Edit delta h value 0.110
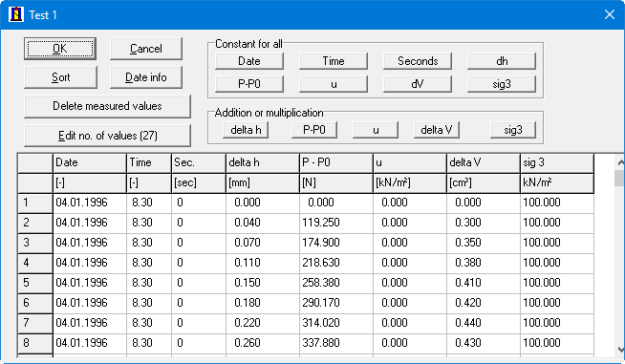 pyautogui.click(x=263, y=263)
